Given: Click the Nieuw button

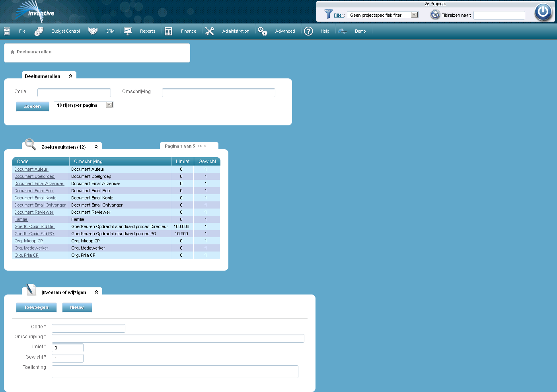Looking at the screenshot, I should (x=77, y=307).
